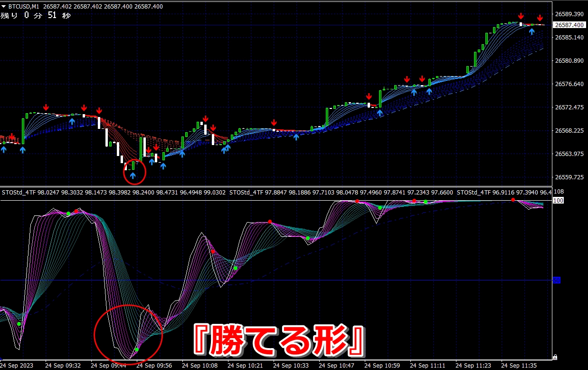Image resolution: width=588 pixels, height=370 pixels.
Task: Open the chart menu triangle beside BTCUSD,M1
Action: click(x=4, y=6)
